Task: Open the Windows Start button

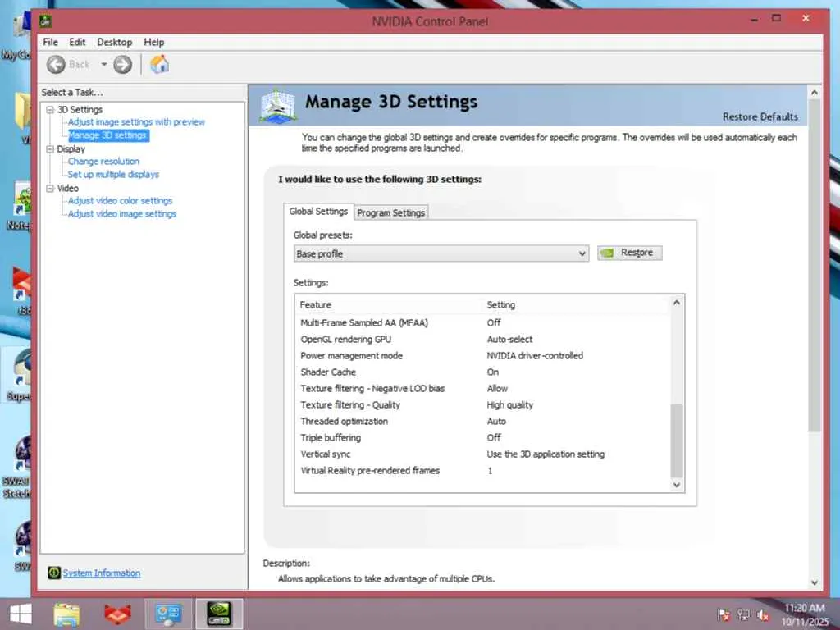Action: (21, 614)
